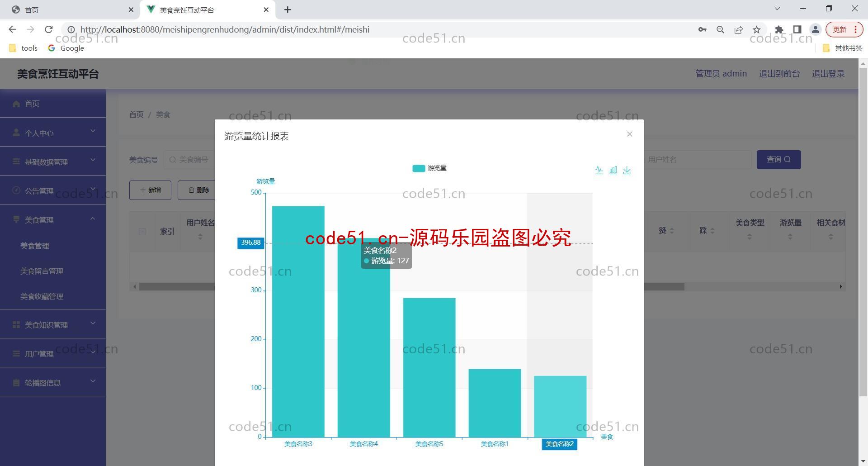The height and width of the screenshot is (466, 868).
Task: Save chart as image icon
Action: point(627,170)
